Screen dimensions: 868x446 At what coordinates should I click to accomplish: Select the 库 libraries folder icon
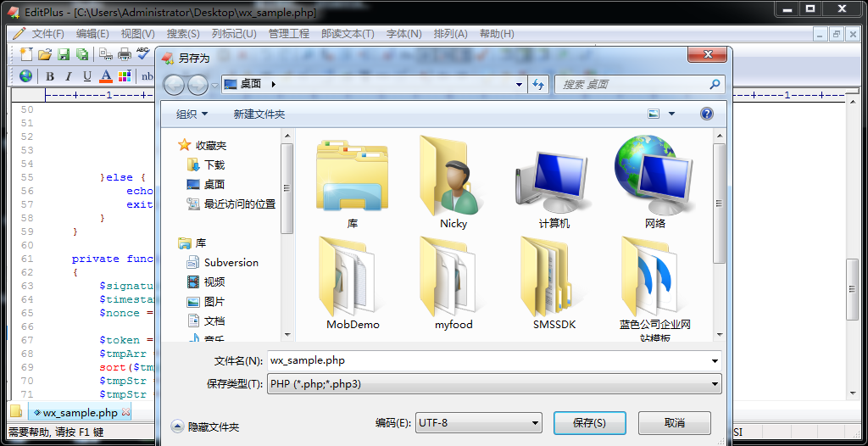tap(352, 183)
